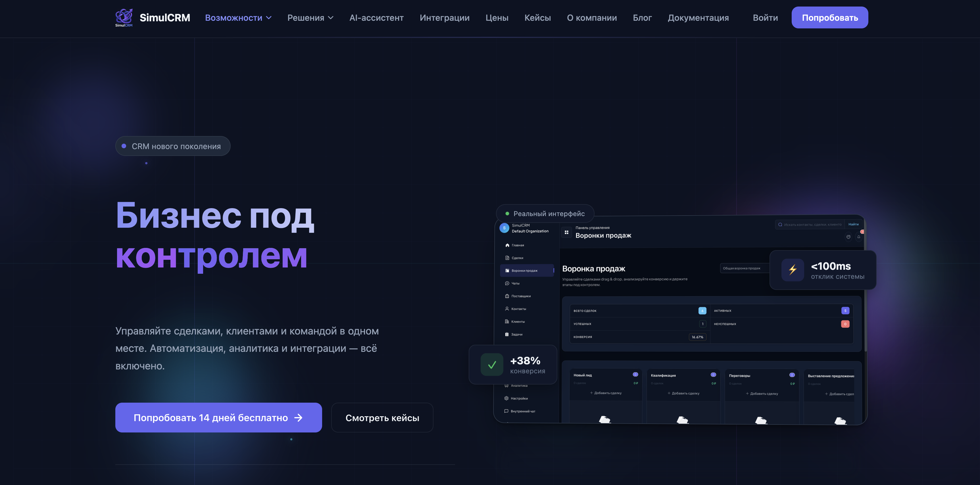Screen dimensions: 980x485
Task: Open Контакты person icon in sidebar
Action: coord(507,308)
